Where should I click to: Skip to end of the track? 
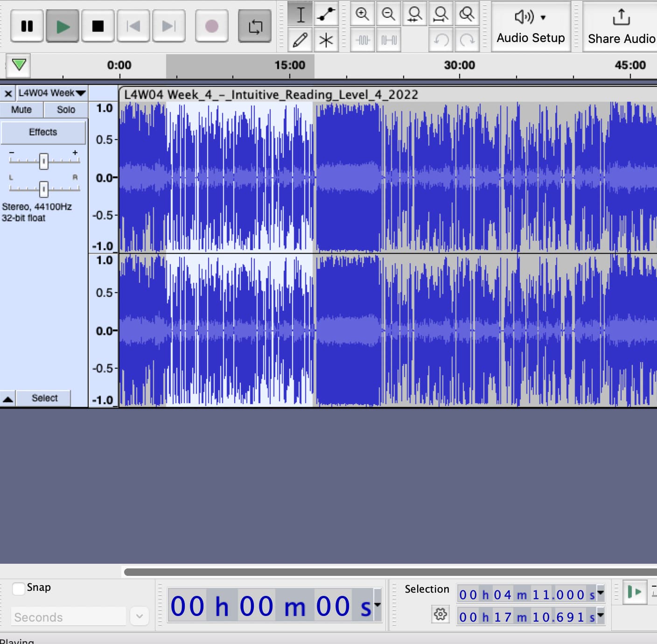[x=168, y=26]
